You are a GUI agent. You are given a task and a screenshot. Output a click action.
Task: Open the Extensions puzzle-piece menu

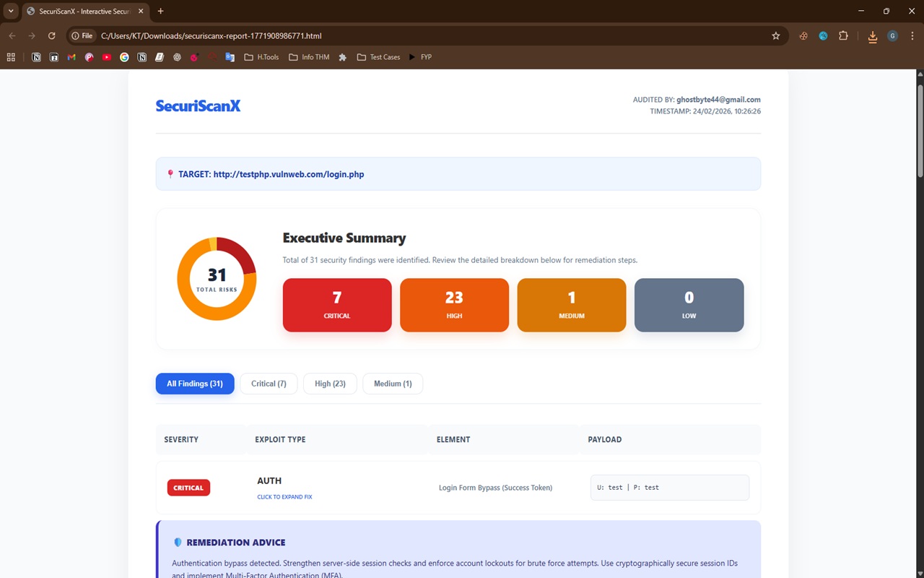pos(843,35)
